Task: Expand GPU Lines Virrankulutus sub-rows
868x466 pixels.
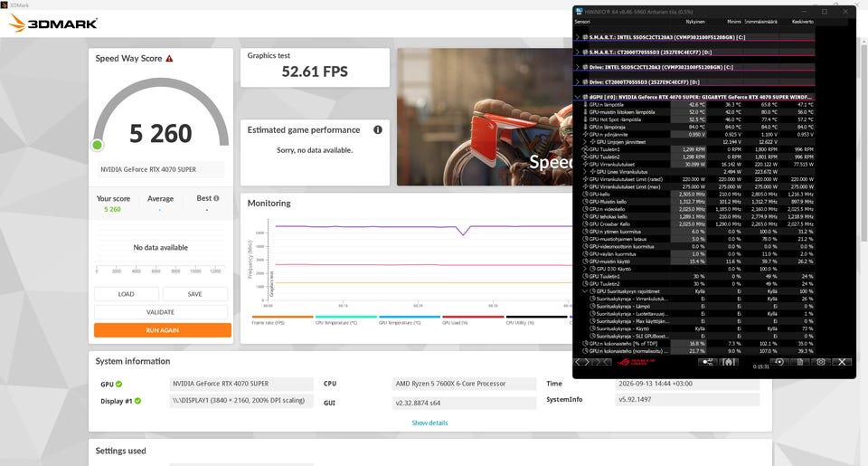Action: (585, 172)
